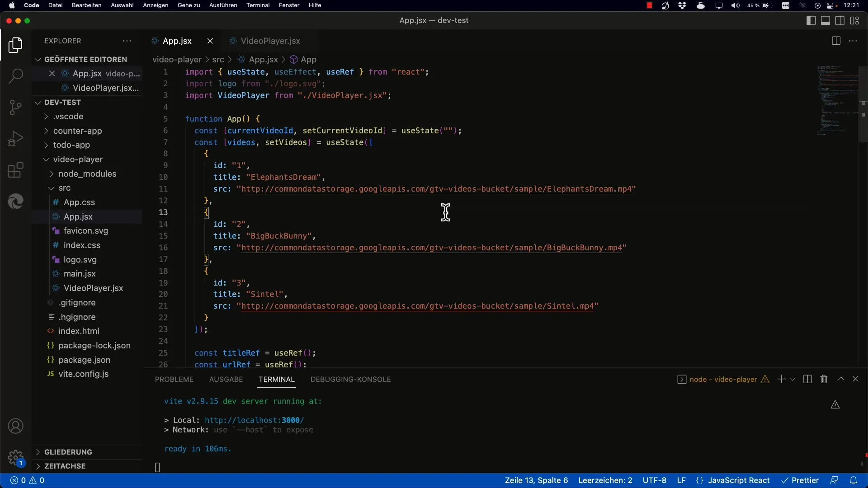
Task: Open Source Control view
Action: point(15,107)
